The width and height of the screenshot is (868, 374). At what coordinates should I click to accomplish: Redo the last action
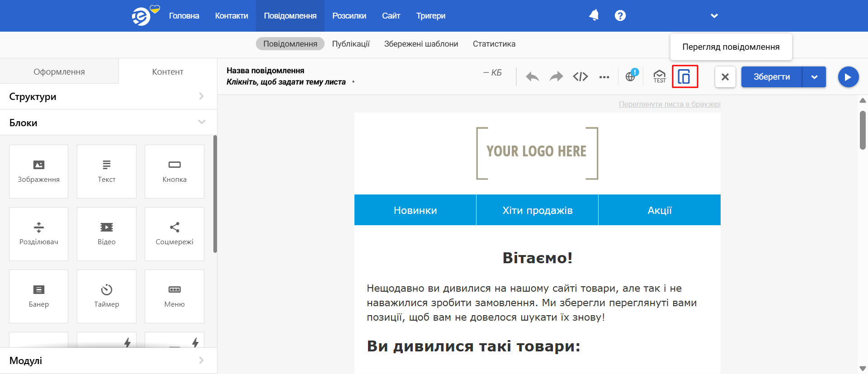coord(556,77)
